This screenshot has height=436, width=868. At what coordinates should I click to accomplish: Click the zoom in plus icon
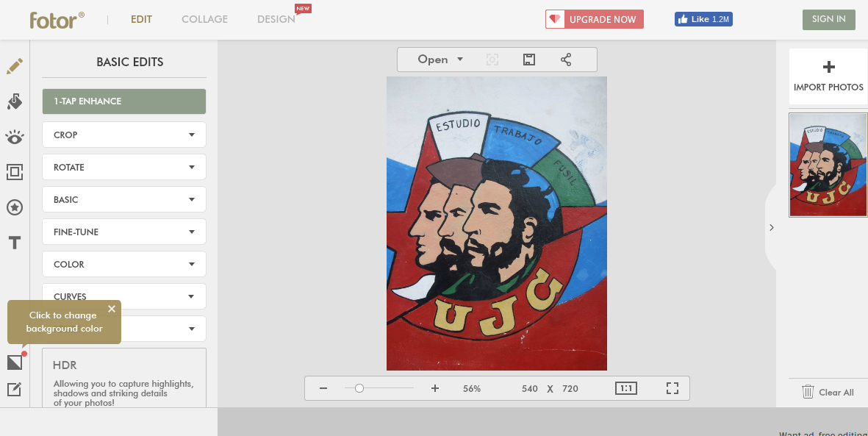click(x=435, y=388)
